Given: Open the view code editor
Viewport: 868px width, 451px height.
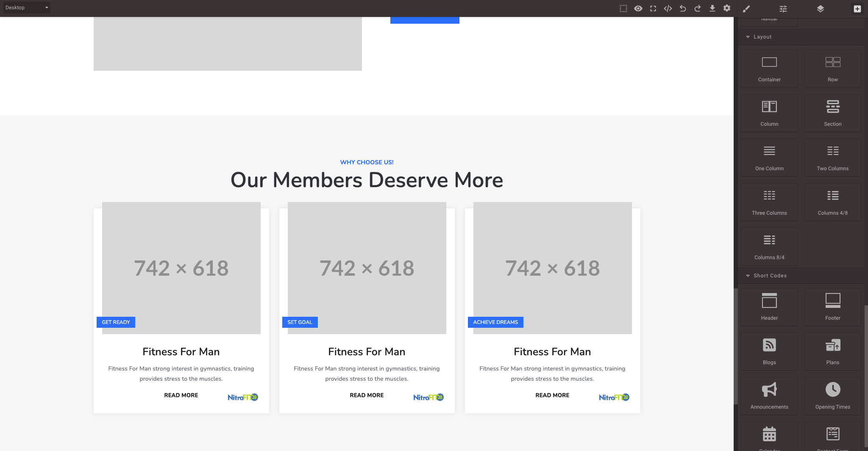Looking at the screenshot, I should (668, 8).
